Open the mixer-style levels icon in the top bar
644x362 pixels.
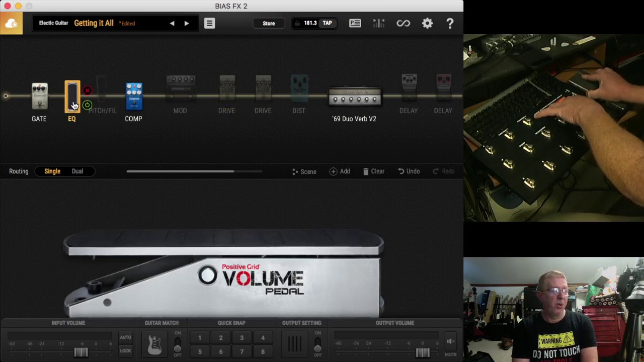[379, 23]
